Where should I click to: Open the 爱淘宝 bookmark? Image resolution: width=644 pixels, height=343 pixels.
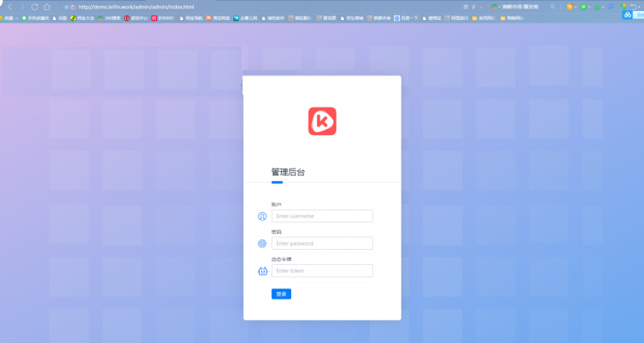(x=431, y=18)
